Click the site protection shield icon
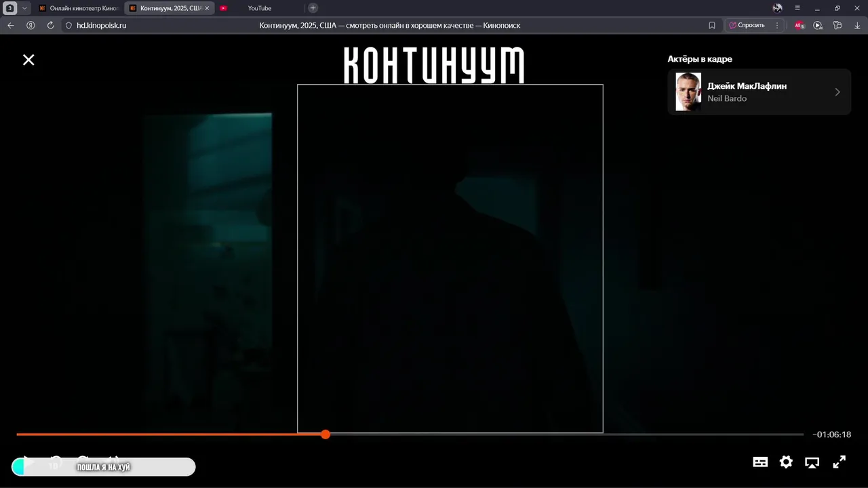The width and height of the screenshot is (868, 488). point(68,25)
